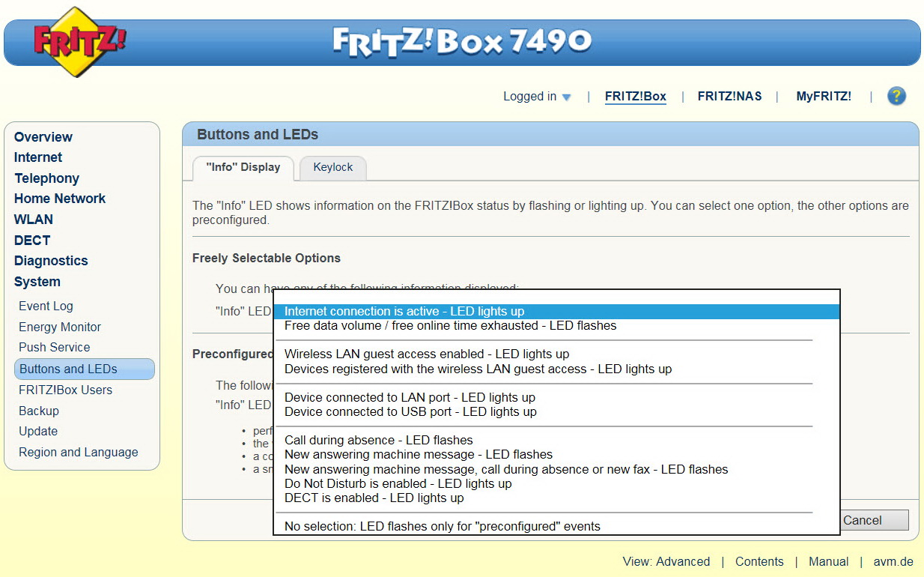924x577 pixels.
Task: Select 'Device connected to LAN port' option
Action: point(556,397)
